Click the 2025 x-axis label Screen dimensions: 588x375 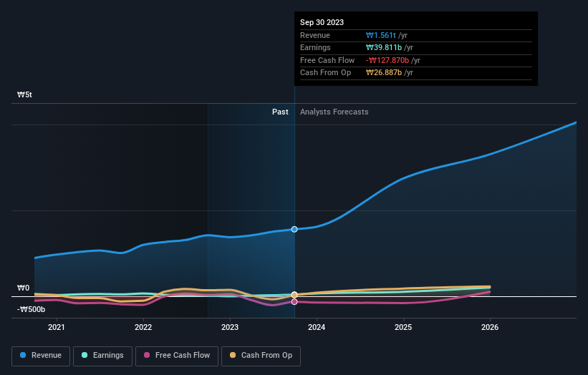point(403,328)
